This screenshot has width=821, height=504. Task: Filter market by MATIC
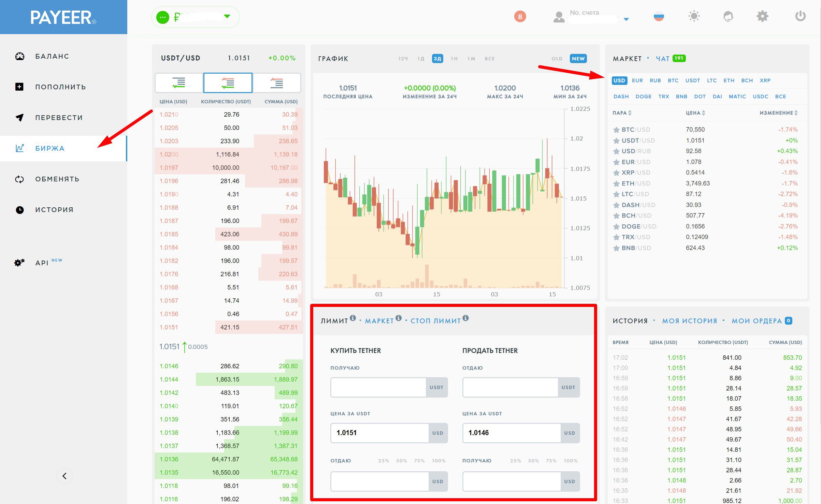tap(737, 97)
